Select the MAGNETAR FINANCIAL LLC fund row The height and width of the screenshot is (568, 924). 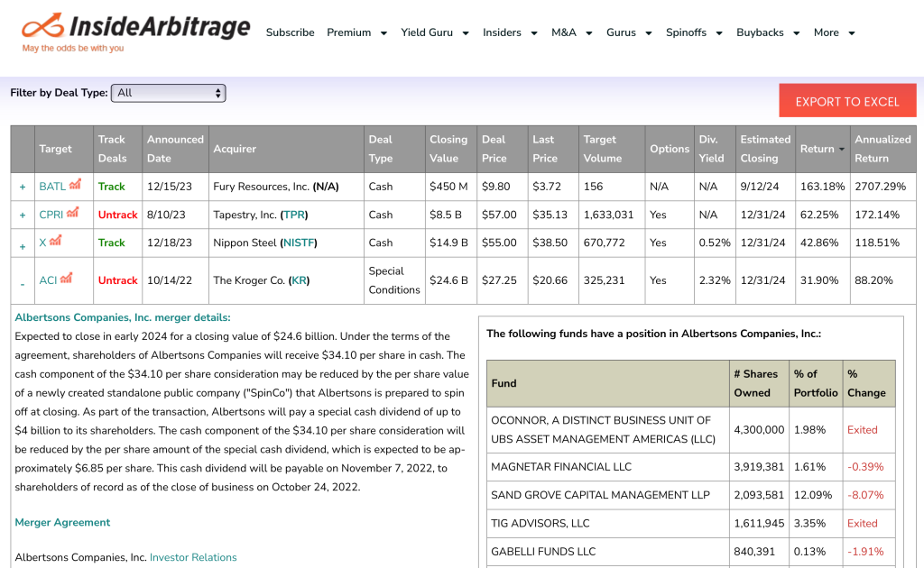coord(690,467)
